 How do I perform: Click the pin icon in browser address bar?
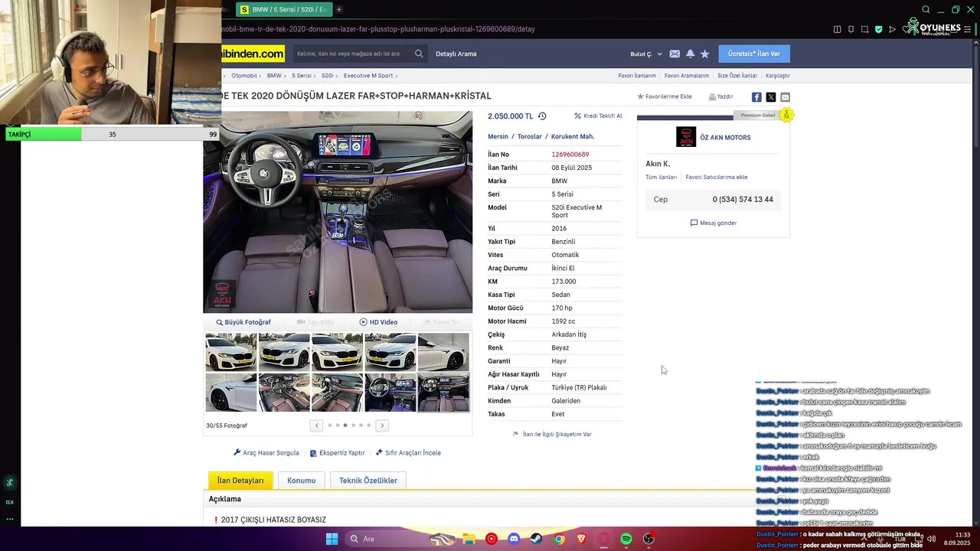click(x=851, y=29)
